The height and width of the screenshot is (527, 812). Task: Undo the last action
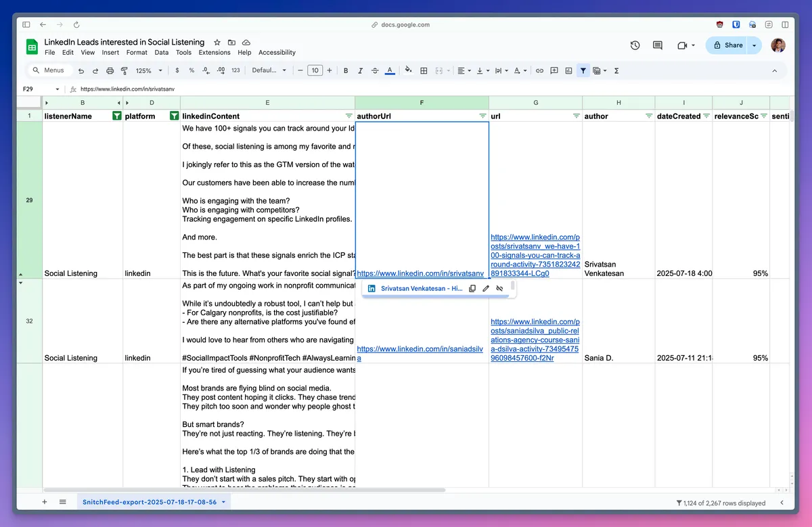click(81, 70)
